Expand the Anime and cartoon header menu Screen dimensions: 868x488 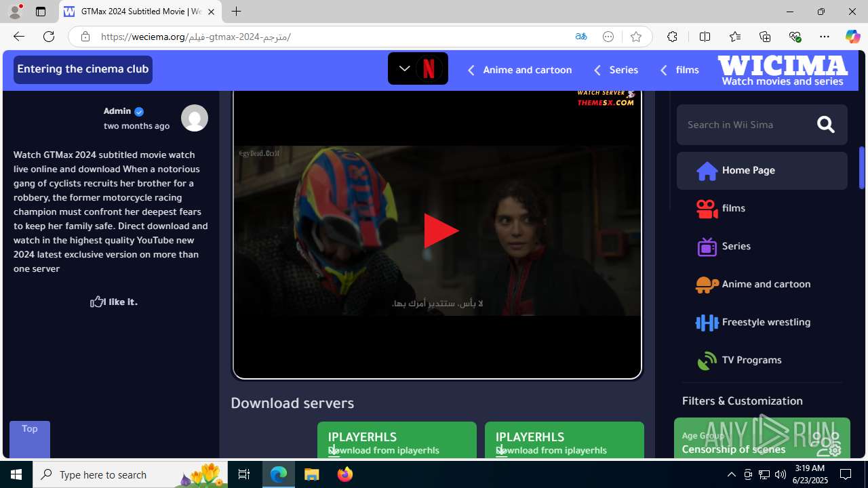point(519,70)
